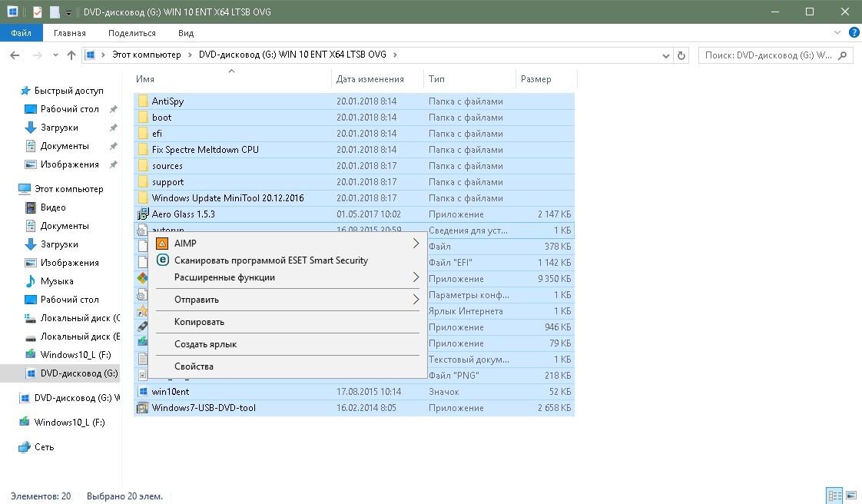Choose Сканировать программой ESET Smart Security
Viewport: 862px width, 504px height.
(x=271, y=260)
